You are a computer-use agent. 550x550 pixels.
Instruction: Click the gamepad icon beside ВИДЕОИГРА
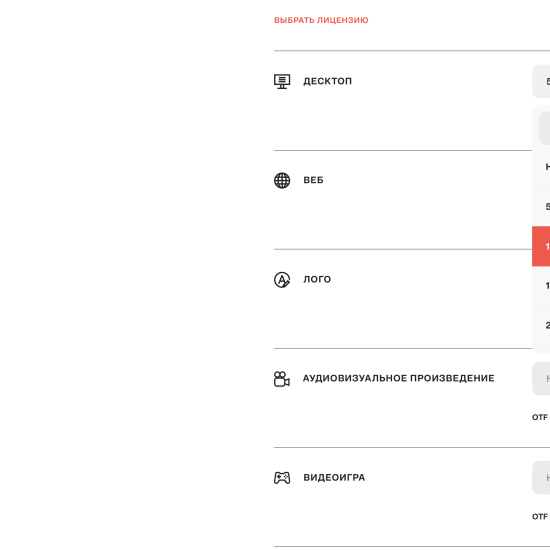pyautogui.click(x=282, y=478)
